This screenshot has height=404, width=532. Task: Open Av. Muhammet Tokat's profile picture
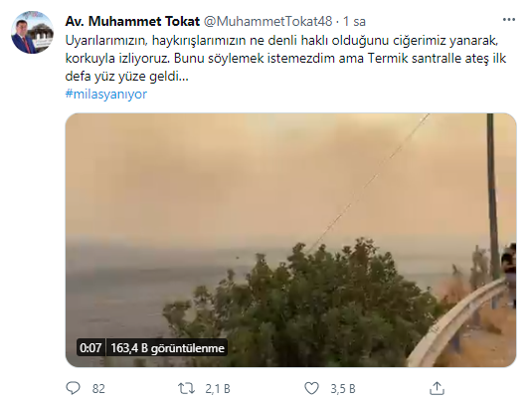point(32,32)
